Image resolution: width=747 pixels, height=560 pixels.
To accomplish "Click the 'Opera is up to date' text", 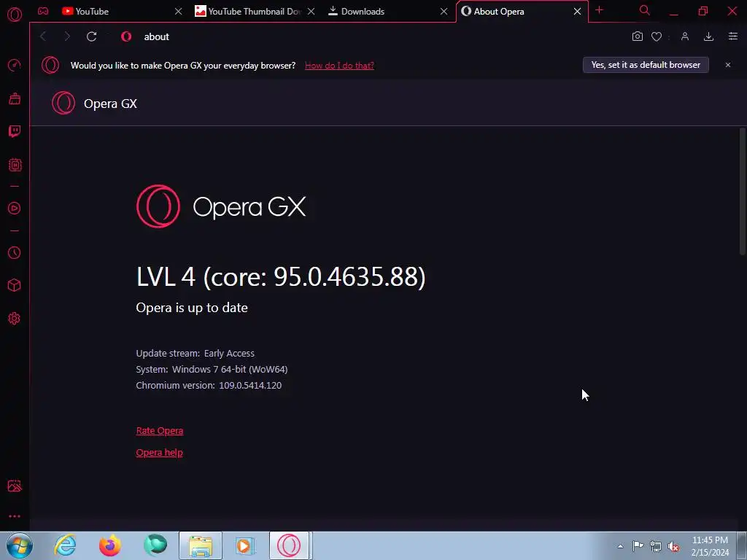I will 192,308.
